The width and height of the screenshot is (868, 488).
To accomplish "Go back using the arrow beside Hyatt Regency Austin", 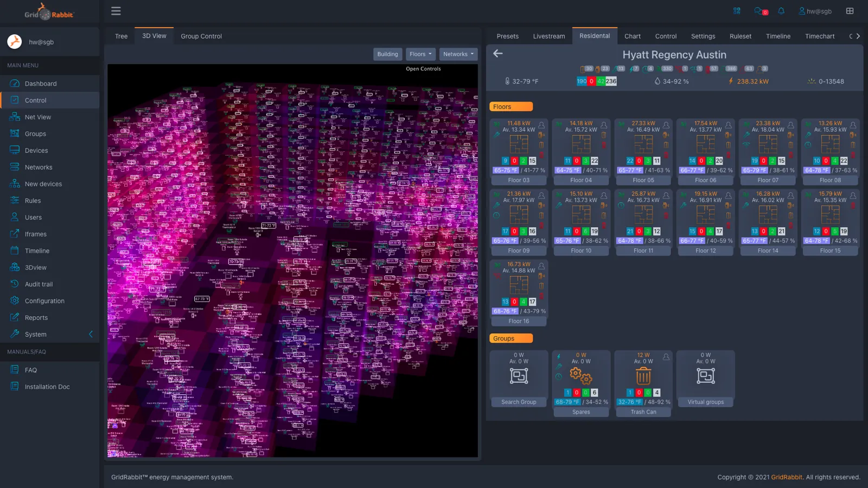I will pos(498,53).
